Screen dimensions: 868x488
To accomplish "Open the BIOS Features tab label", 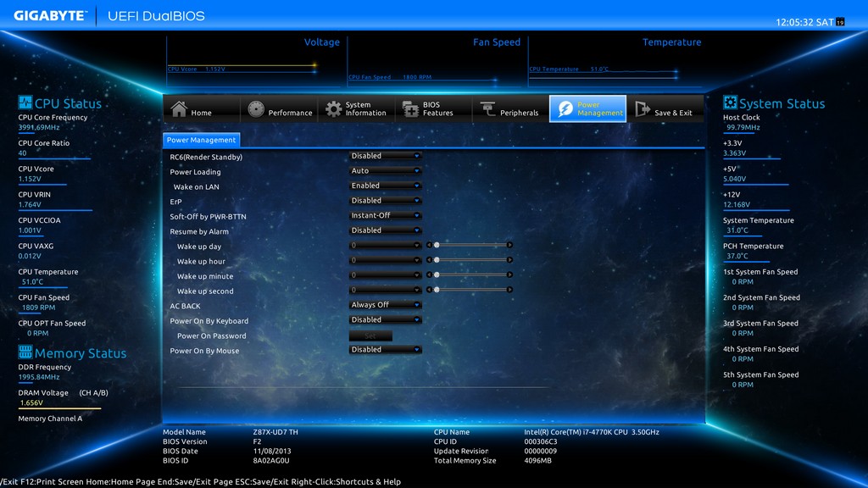I will (x=437, y=108).
